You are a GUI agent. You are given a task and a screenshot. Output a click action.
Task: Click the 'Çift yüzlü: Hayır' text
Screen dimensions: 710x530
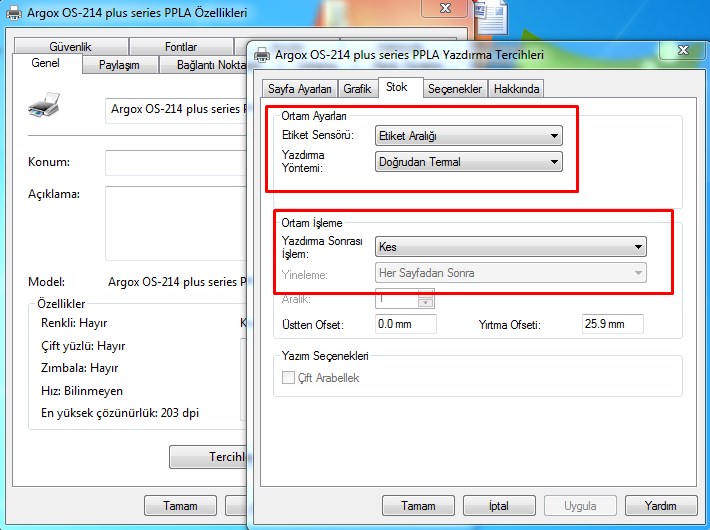click(x=83, y=346)
